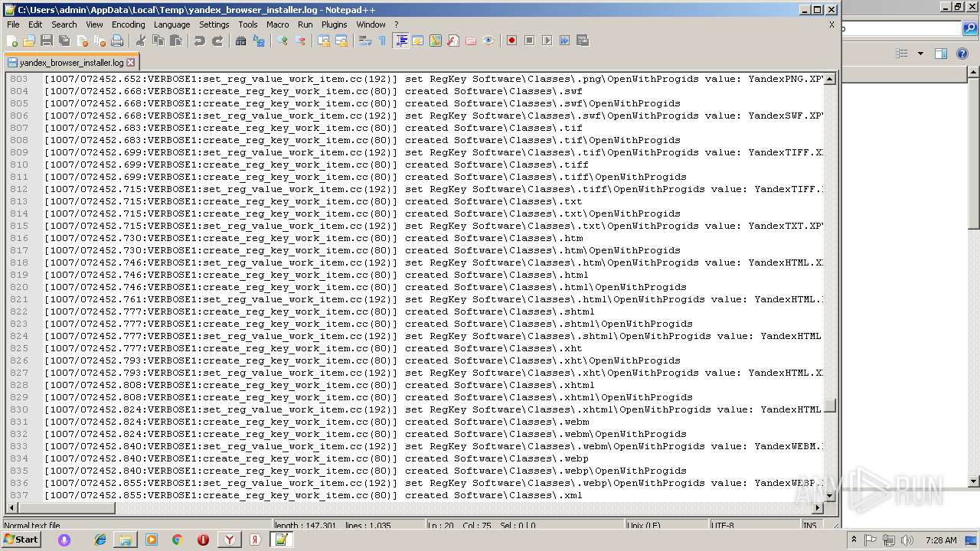Open the File menu
The width and height of the screenshot is (980, 551).
tap(13, 24)
